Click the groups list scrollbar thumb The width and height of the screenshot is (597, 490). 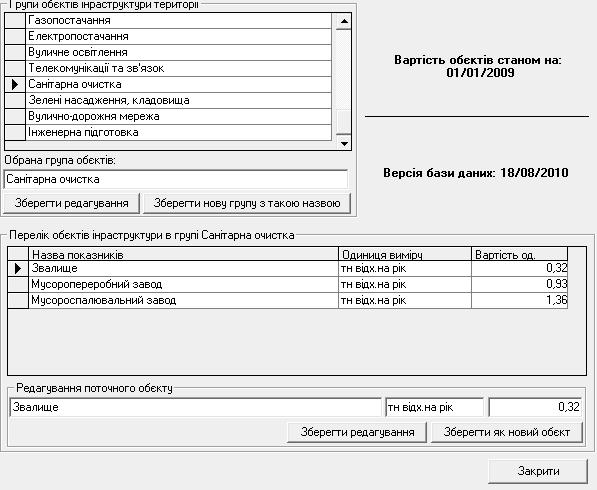click(344, 121)
